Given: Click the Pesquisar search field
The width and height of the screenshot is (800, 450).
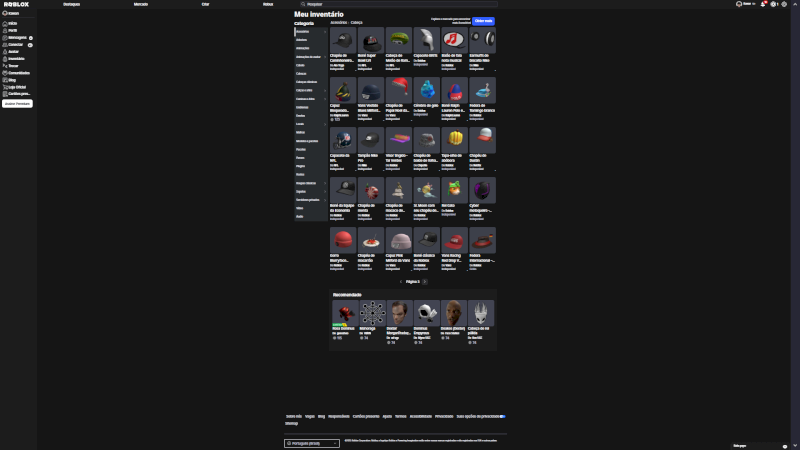Looking at the screenshot, I should click(398, 4).
